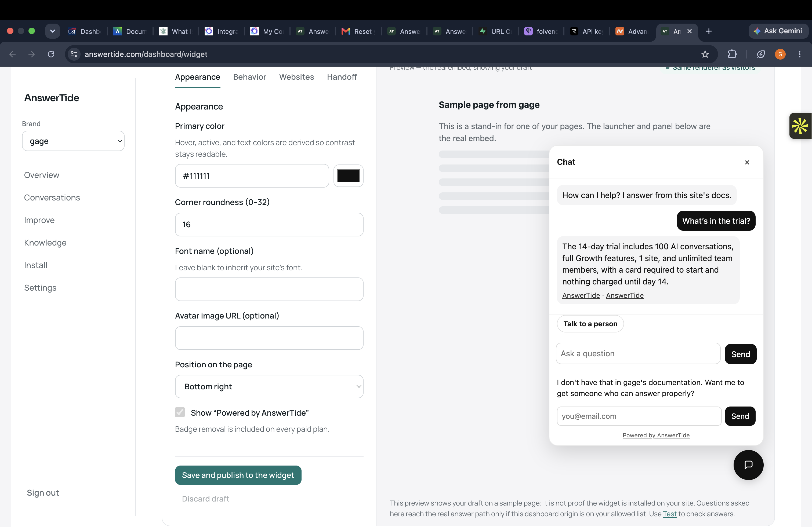The image size is (812, 527).
Task: Switch to the URL C browser tab
Action: tap(495, 31)
